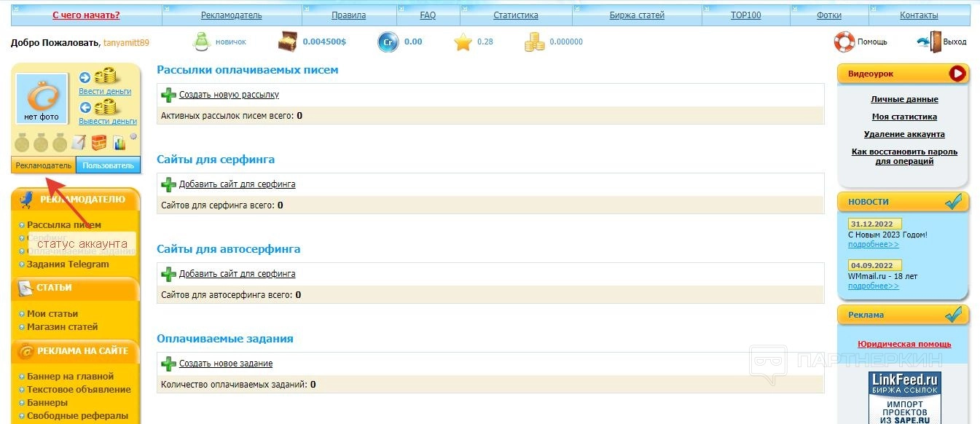
Task: Open 'Свободные рефералы' in the sidebar
Action: (x=77, y=416)
